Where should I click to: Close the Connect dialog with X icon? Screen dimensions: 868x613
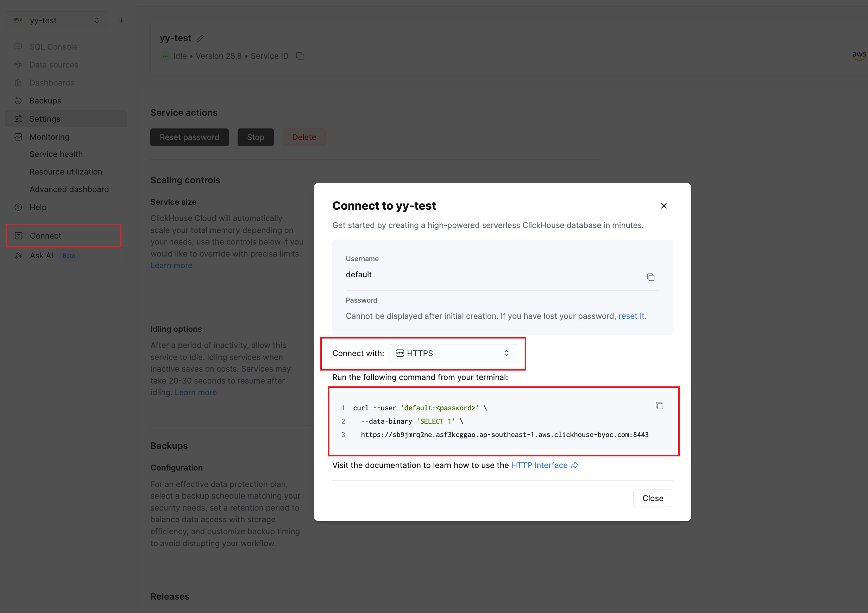click(663, 206)
